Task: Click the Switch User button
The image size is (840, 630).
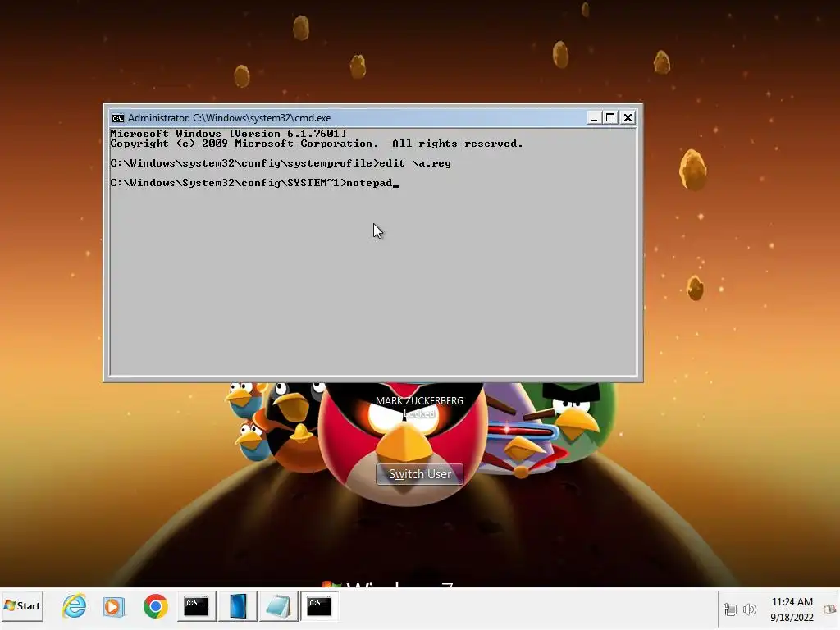Action: [x=419, y=474]
